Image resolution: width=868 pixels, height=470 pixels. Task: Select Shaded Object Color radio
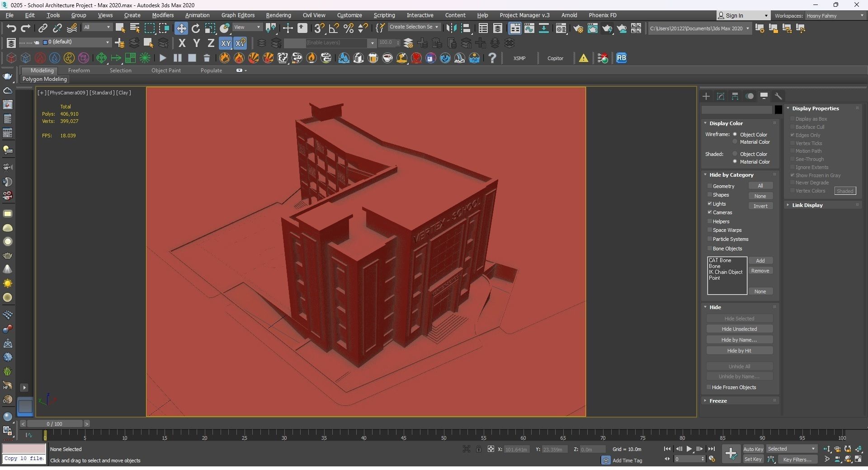pos(735,154)
